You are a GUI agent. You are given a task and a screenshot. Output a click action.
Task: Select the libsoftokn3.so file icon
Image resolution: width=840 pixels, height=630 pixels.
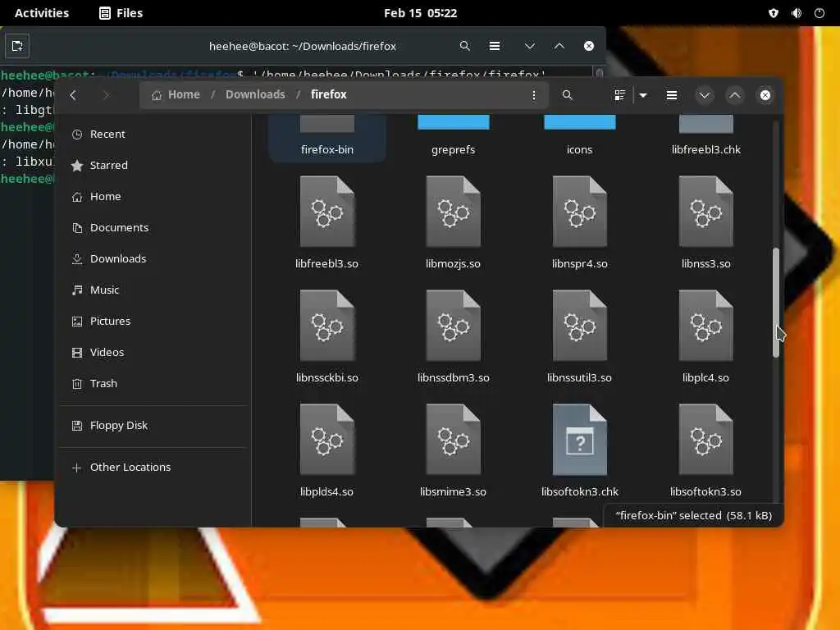[x=706, y=440]
